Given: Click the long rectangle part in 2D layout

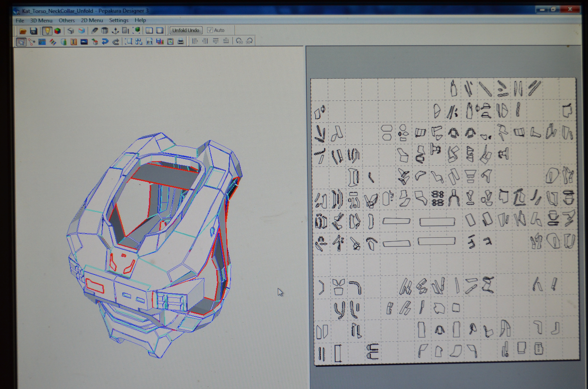Looking at the screenshot, I should [x=437, y=222].
